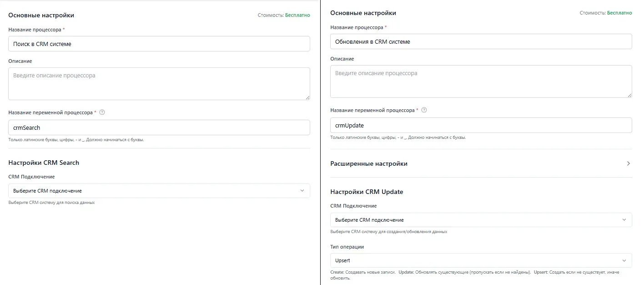
Task: Click help icon beside crmUpdate variable name label
Action: (424, 110)
